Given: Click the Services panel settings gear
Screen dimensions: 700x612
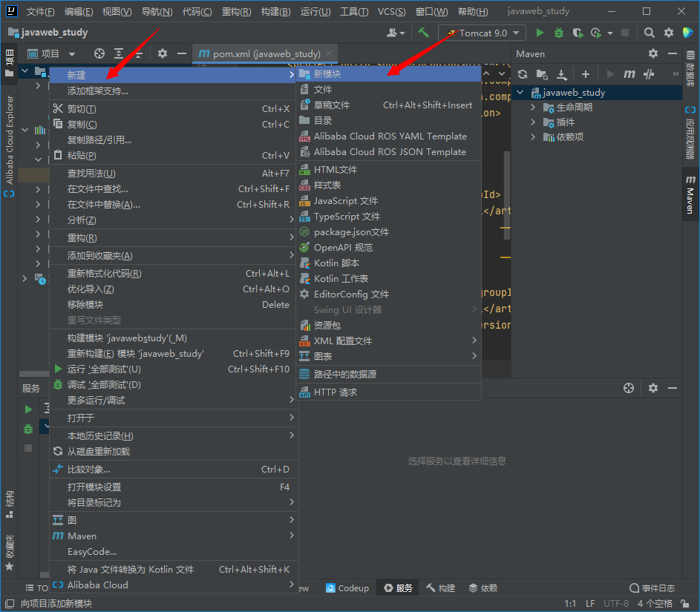Looking at the screenshot, I should pos(653,388).
